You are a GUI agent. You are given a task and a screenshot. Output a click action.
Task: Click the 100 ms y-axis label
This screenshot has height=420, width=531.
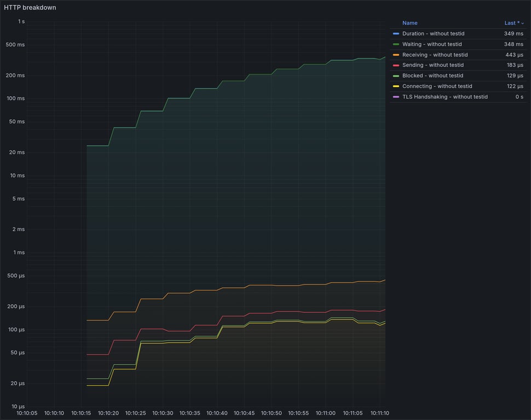tap(15, 98)
